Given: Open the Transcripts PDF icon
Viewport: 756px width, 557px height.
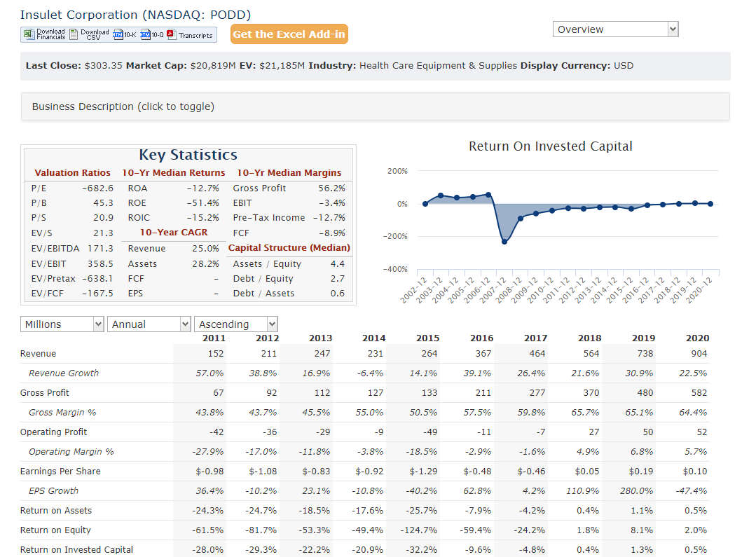Looking at the screenshot, I should (x=172, y=34).
